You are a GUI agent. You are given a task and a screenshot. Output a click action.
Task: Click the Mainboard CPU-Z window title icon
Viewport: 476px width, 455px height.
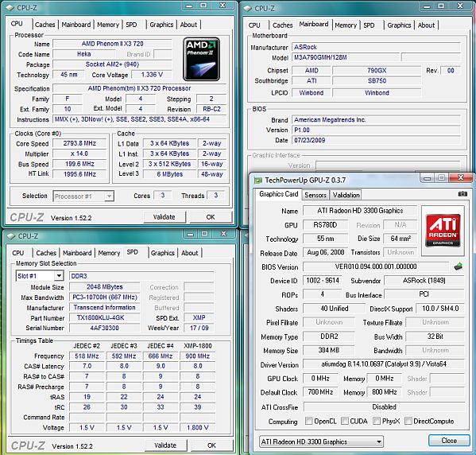247,8
